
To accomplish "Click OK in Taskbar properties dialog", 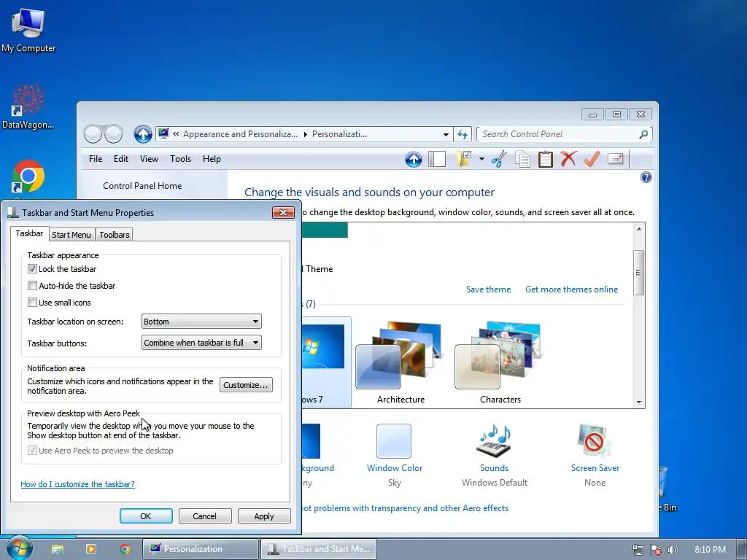I will (146, 516).
